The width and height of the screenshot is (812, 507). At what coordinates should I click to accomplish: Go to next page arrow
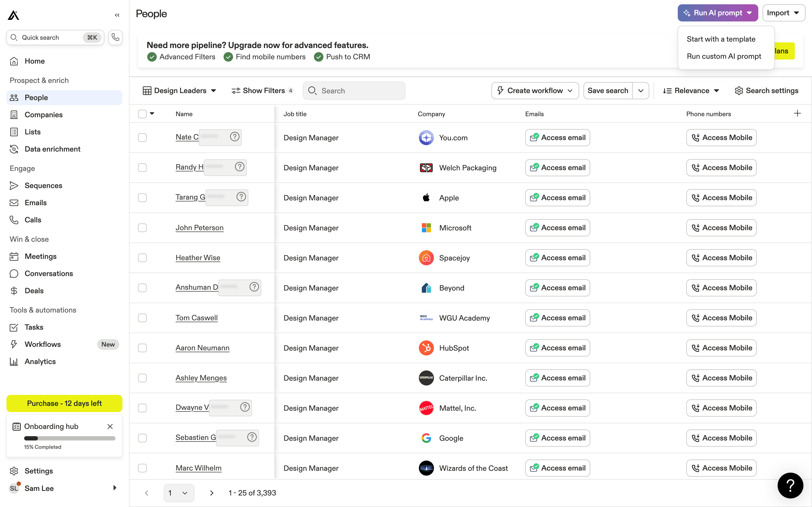[x=211, y=493]
